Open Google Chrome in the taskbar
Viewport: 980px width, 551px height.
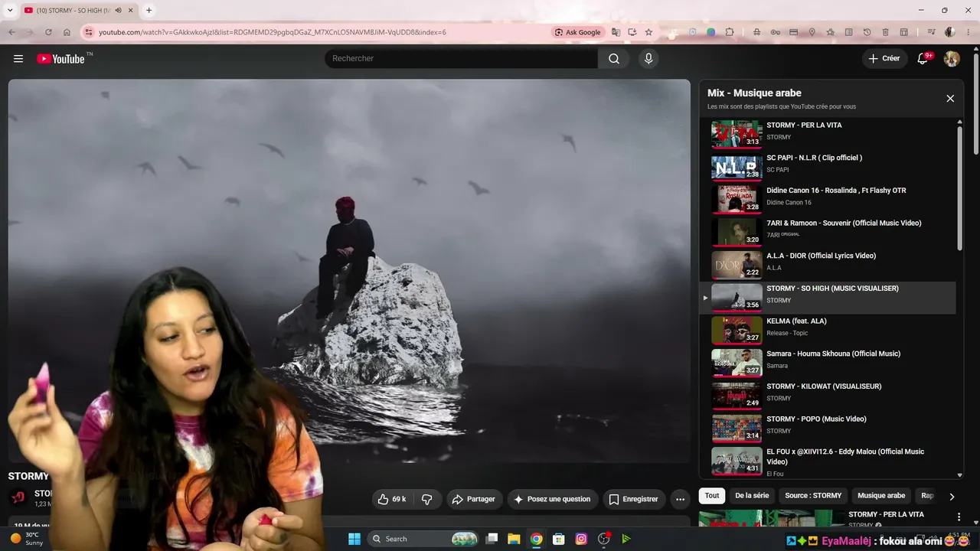point(537,539)
